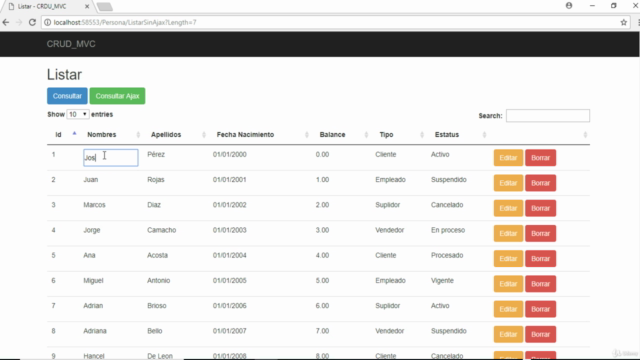Click Editar for Juan Rojas
The image size is (640, 360).
pyautogui.click(x=508, y=183)
